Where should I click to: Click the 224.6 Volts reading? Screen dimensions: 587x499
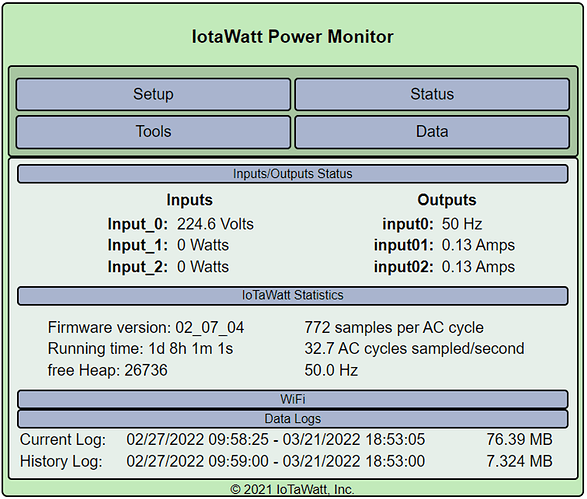coord(215,224)
